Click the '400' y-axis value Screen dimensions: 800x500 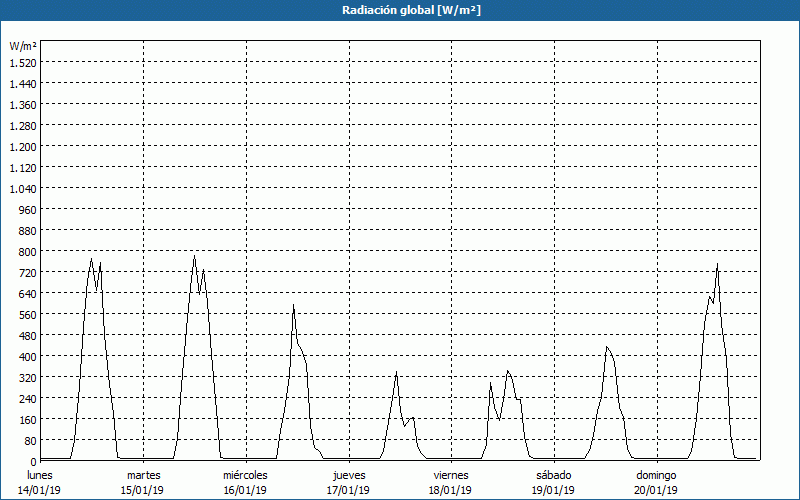[28, 356]
